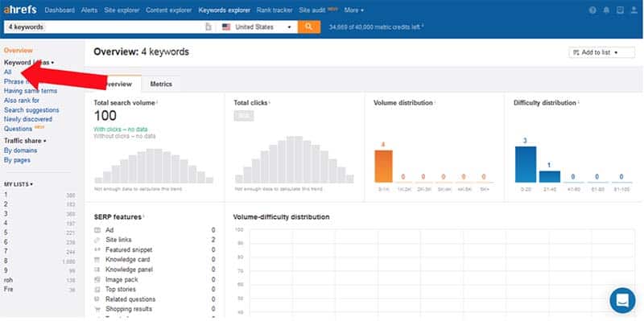Go to Site explorer in top navigation
Image resolution: width=644 pixels, height=321 pixels.
coord(122,10)
